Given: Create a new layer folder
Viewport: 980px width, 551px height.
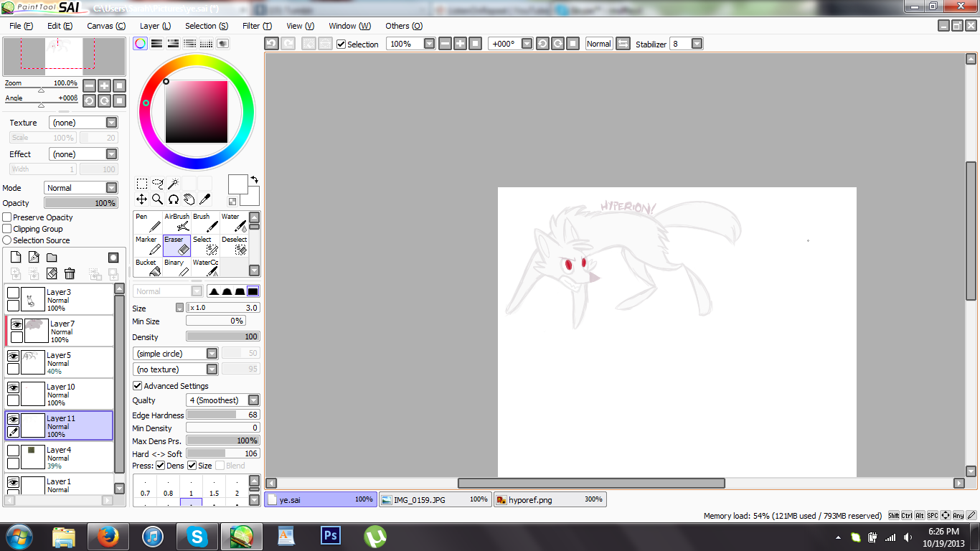Looking at the screenshot, I should coord(52,258).
